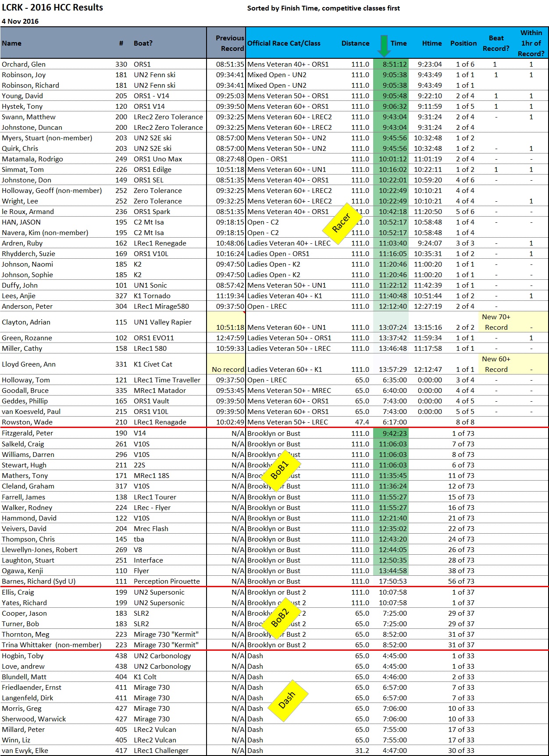This screenshot has height=756, width=549.
Task: Click the name 'Green, Rozanne'
Action: coord(27,338)
